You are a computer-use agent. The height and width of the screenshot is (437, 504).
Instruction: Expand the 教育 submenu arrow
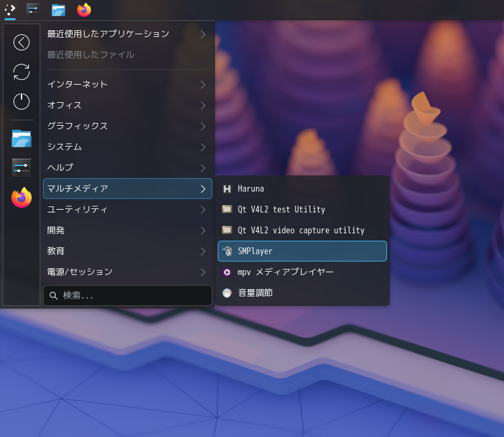tap(203, 251)
